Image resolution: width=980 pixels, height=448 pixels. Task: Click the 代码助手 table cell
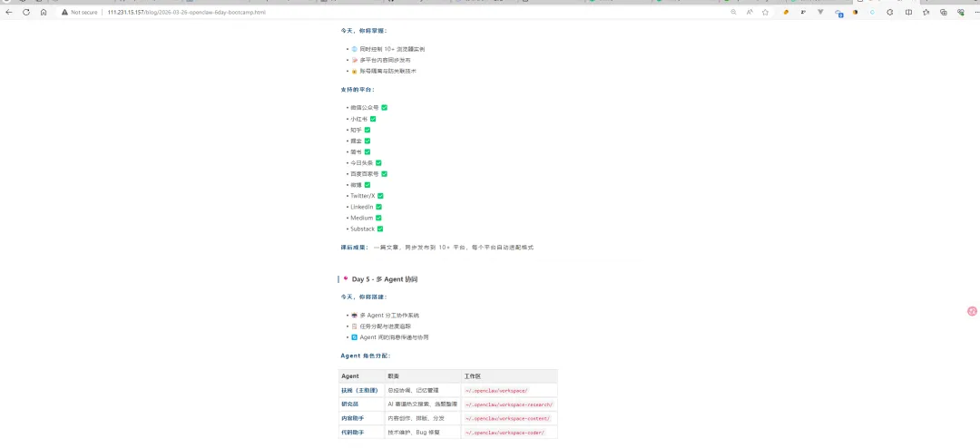(x=361, y=433)
